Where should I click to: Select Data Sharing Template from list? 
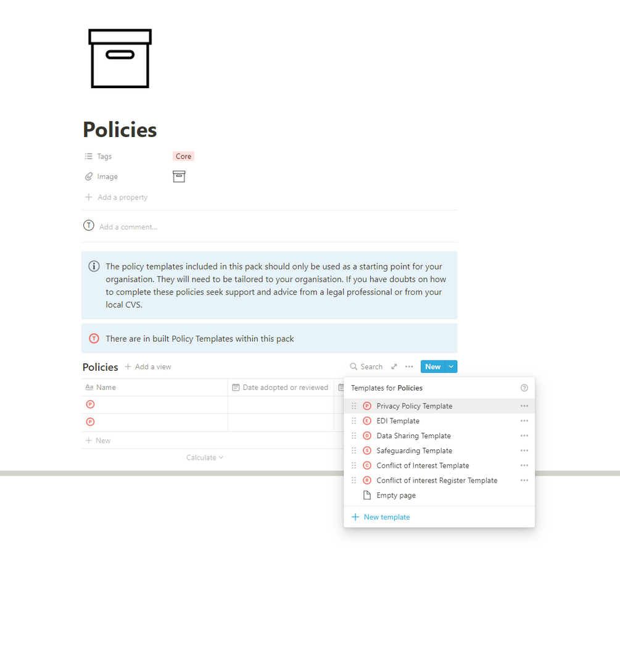tap(413, 436)
